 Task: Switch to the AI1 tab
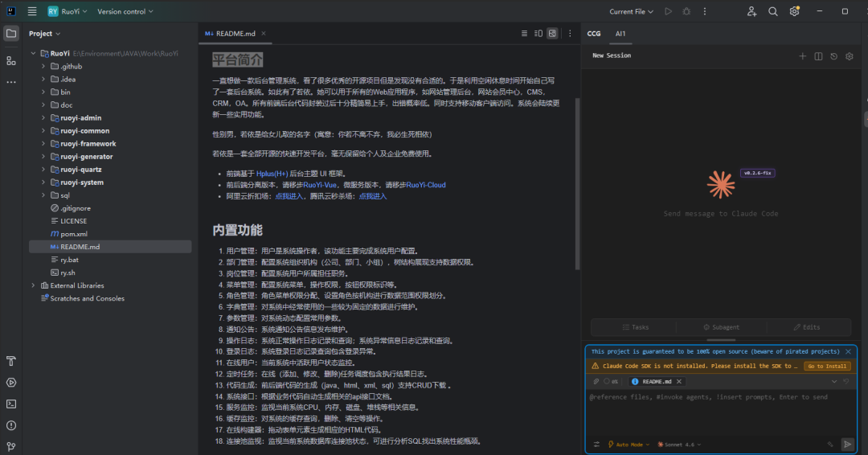620,33
